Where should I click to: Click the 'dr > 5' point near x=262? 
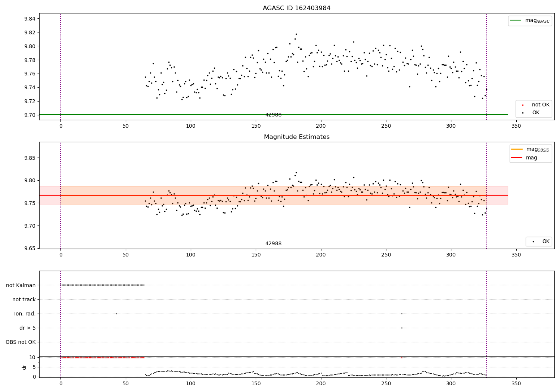tap(402, 328)
